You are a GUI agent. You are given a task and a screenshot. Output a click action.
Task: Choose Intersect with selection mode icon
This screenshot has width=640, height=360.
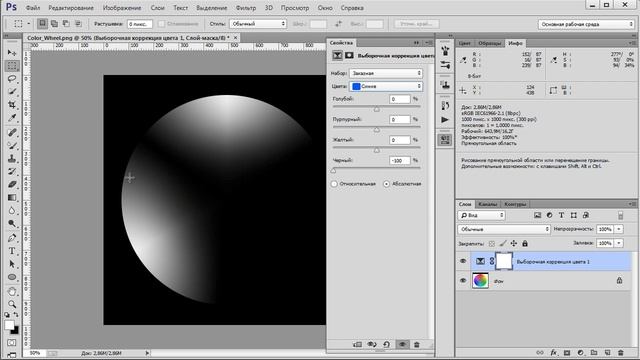pyautogui.click(x=78, y=24)
